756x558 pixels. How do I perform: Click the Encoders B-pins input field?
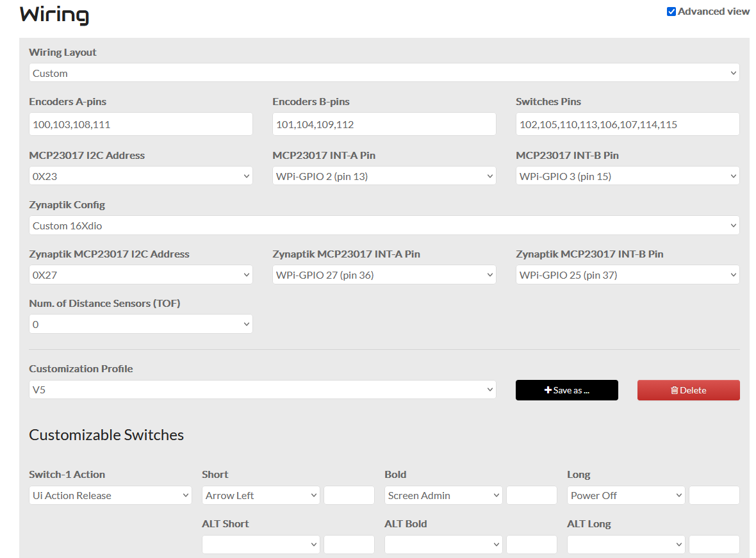coord(384,124)
